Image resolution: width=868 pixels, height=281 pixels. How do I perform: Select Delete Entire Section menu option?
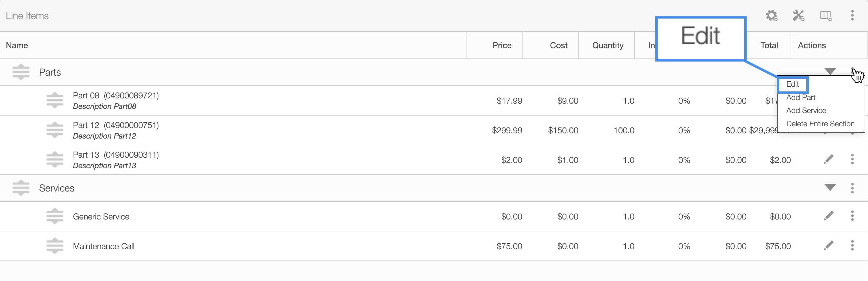point(820,124)
